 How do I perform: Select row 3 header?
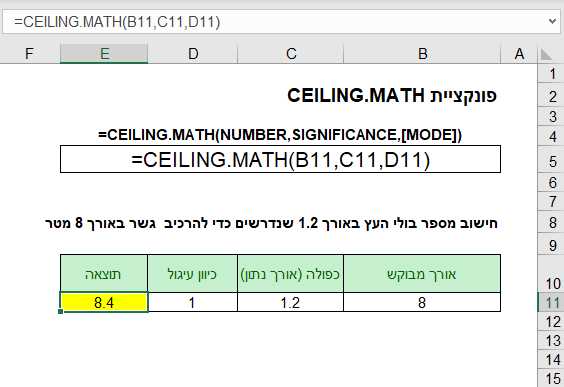552,116
